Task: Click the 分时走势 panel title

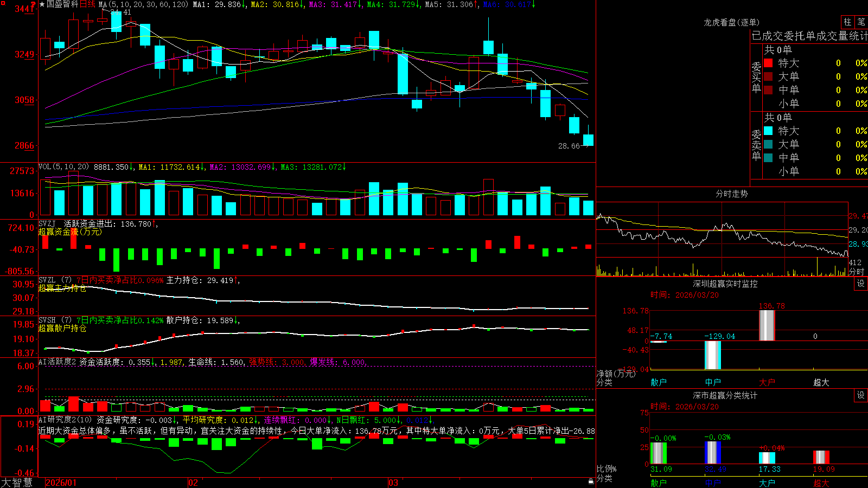Action: [x=731, y=194]
